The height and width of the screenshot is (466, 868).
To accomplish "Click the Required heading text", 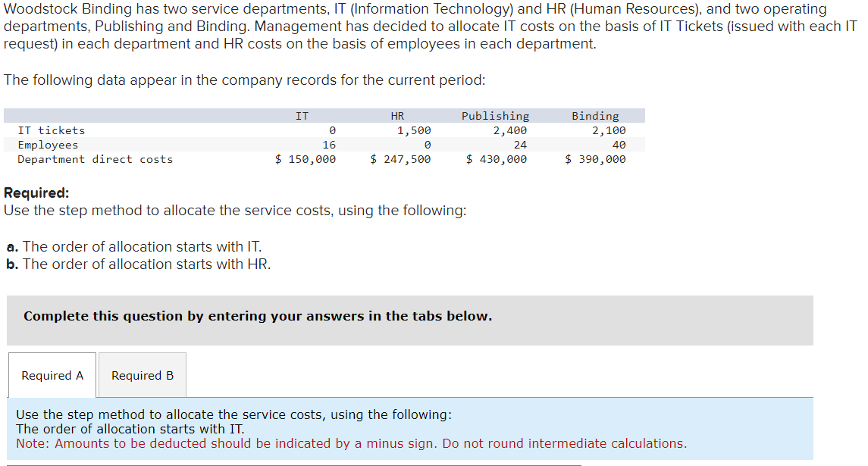I will point(35,192).
